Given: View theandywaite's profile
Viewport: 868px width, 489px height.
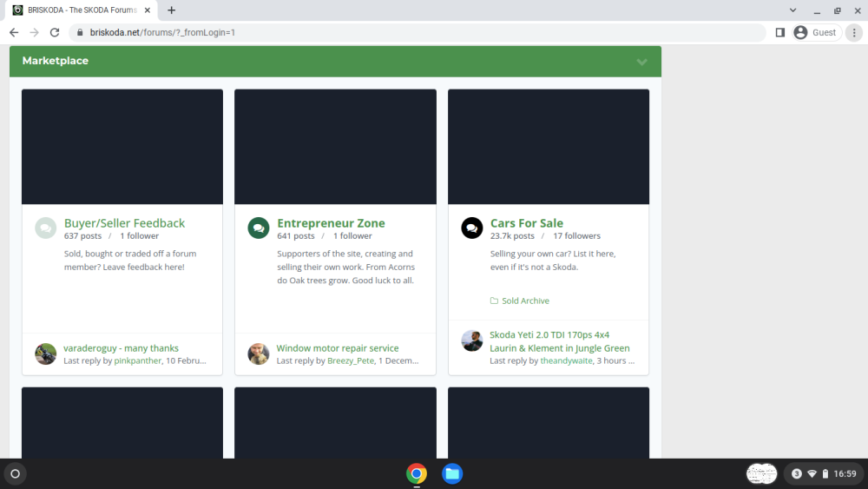Looking at the screenshot, I should pyautogui.click(x=566, y=360).
